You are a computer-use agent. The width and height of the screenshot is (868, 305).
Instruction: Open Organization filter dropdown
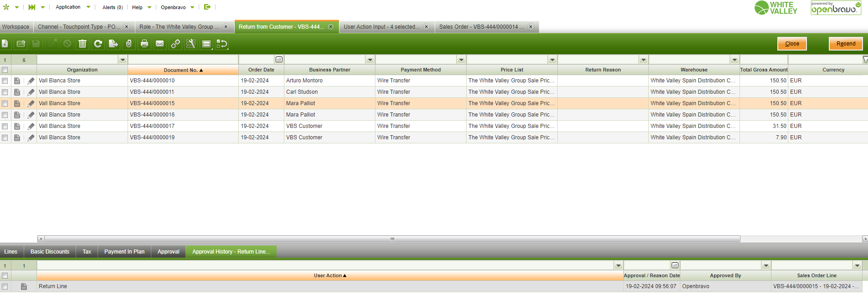point(123,60)
